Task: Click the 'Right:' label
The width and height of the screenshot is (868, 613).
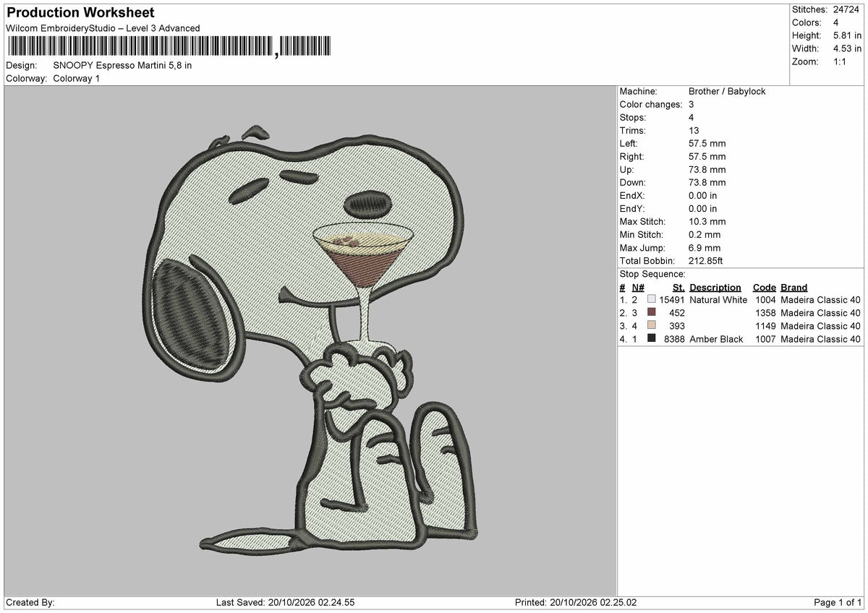Action: [632, 156]
